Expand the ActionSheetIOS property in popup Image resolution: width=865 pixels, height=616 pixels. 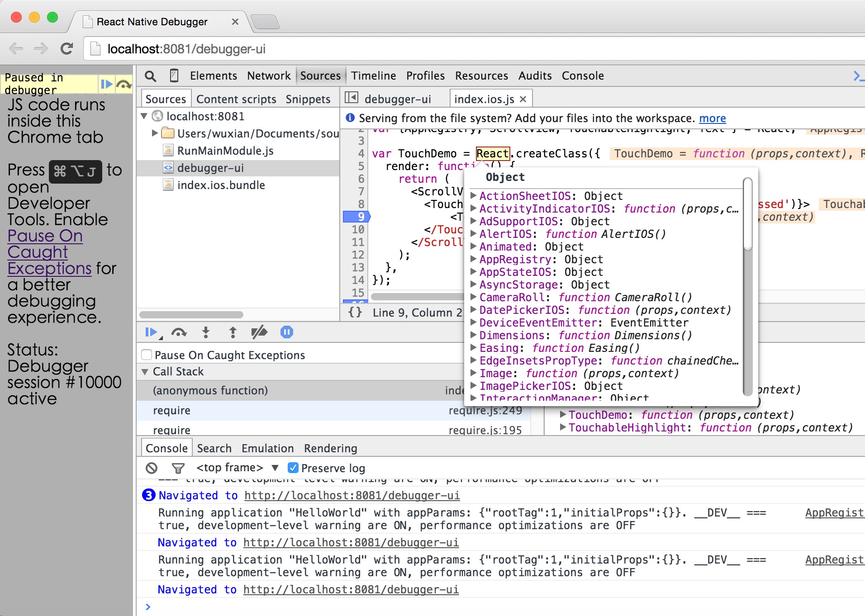474,196
